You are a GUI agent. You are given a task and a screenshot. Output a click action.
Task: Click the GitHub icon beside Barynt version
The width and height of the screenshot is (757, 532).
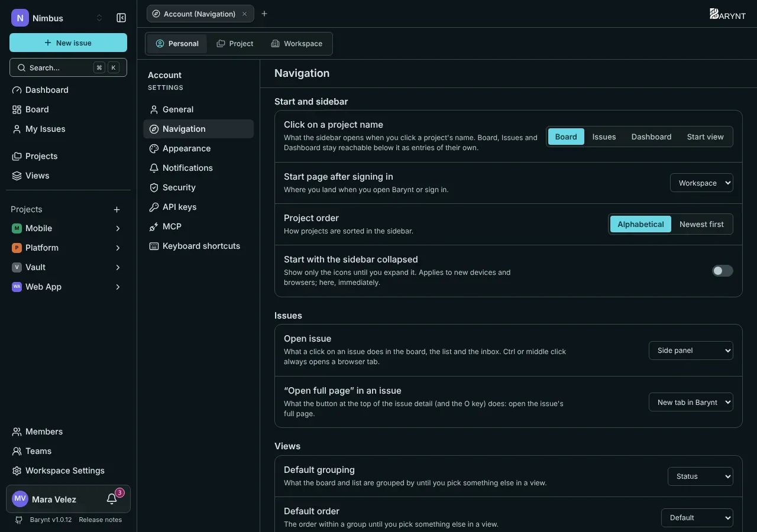click(19, 520)
